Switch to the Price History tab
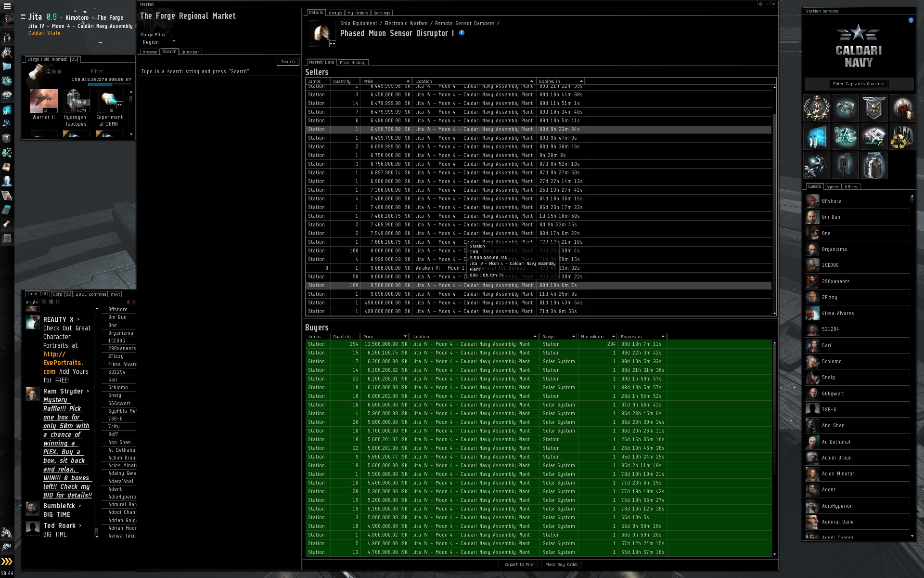 click(352, 63)
